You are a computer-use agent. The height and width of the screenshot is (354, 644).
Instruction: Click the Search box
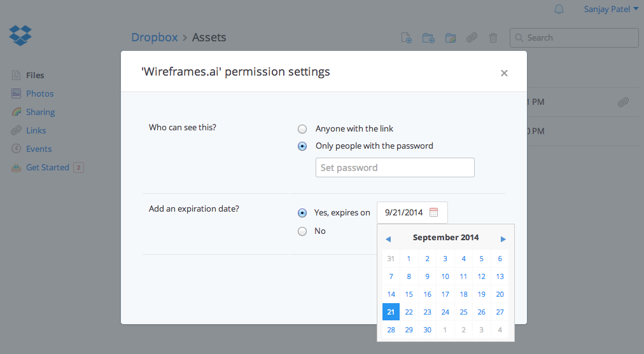(574, 38)
